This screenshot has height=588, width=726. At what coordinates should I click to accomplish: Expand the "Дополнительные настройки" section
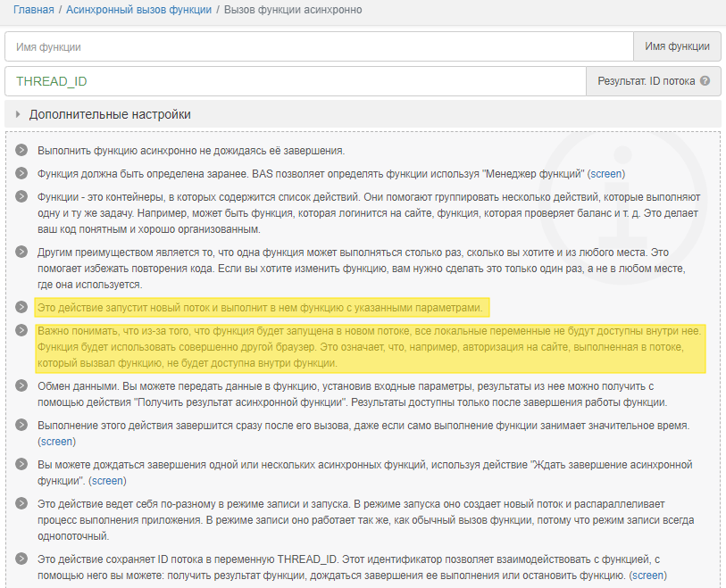[110, 114]
